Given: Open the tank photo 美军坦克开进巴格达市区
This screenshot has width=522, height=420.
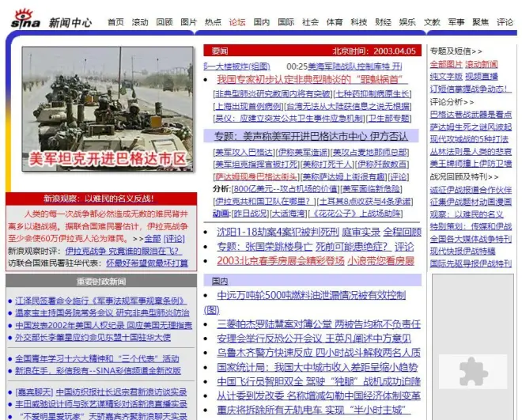Looking at the screenshot, I should [x=108, y=109].
